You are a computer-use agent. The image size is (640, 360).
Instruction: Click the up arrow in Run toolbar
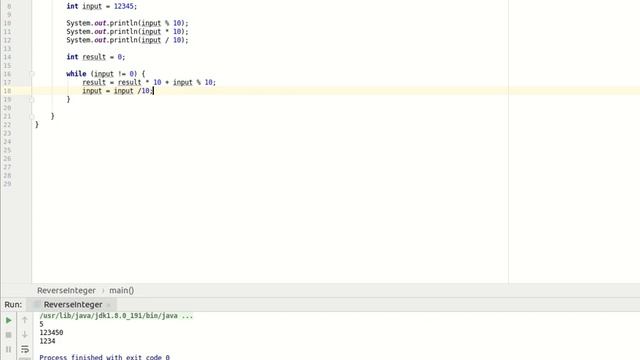coord(24,320)
